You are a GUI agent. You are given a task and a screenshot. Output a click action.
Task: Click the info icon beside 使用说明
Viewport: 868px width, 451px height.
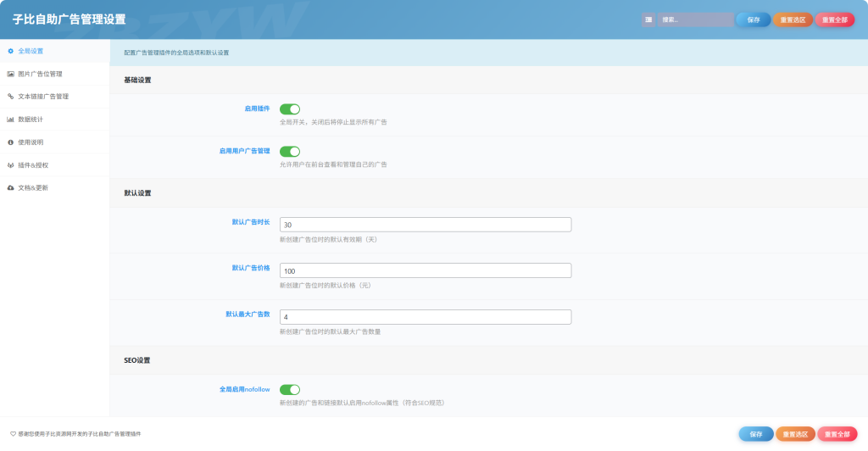coord(10,142)
